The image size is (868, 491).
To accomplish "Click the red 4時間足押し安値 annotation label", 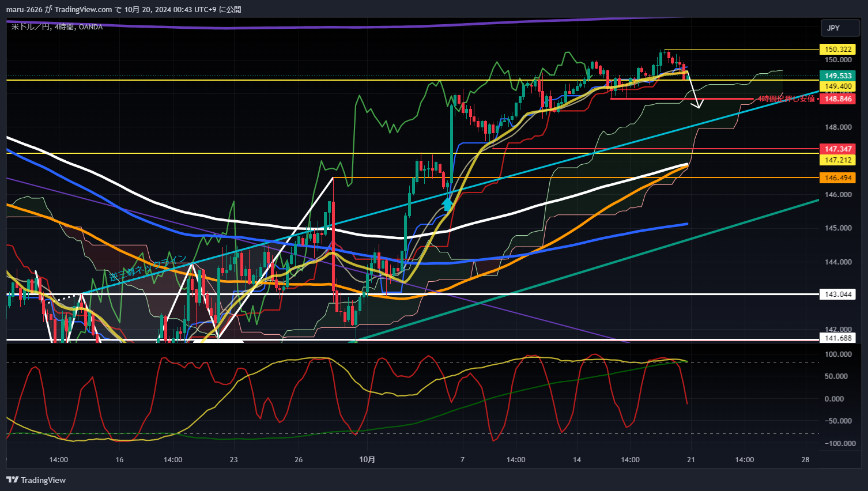I will tap(786, 99).
